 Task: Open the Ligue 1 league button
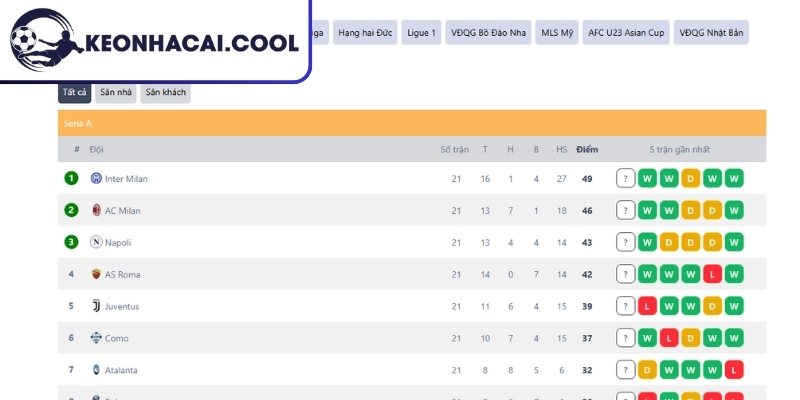[x=421, y=33]
